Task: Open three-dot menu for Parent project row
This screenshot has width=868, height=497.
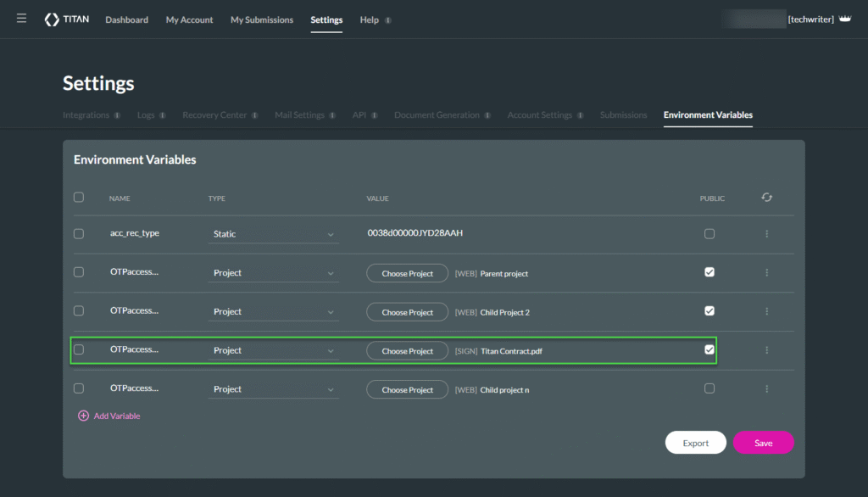Action: [766, 273]
